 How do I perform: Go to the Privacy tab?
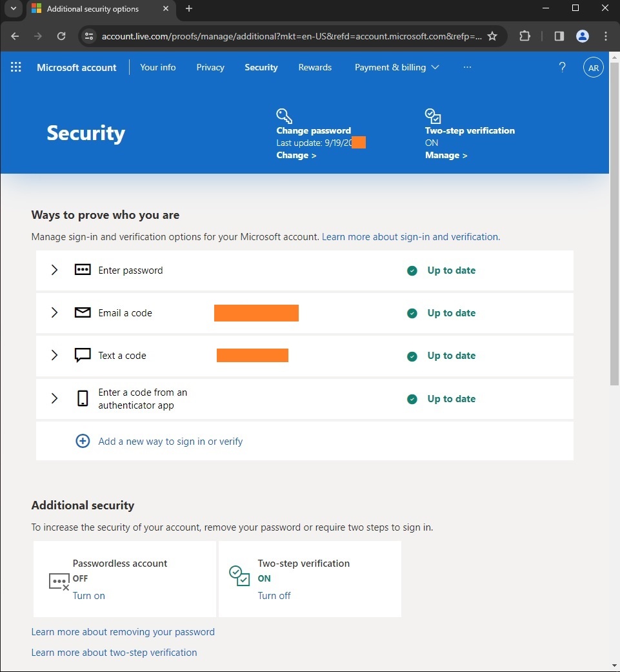click(210, 67)
